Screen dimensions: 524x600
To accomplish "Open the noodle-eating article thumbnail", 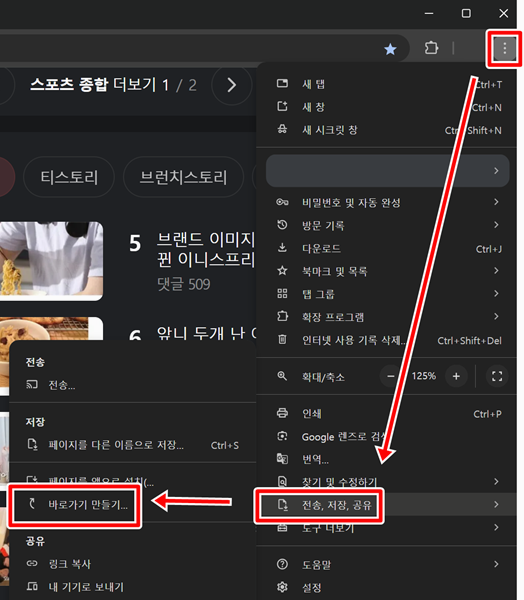I will [51, 261].
